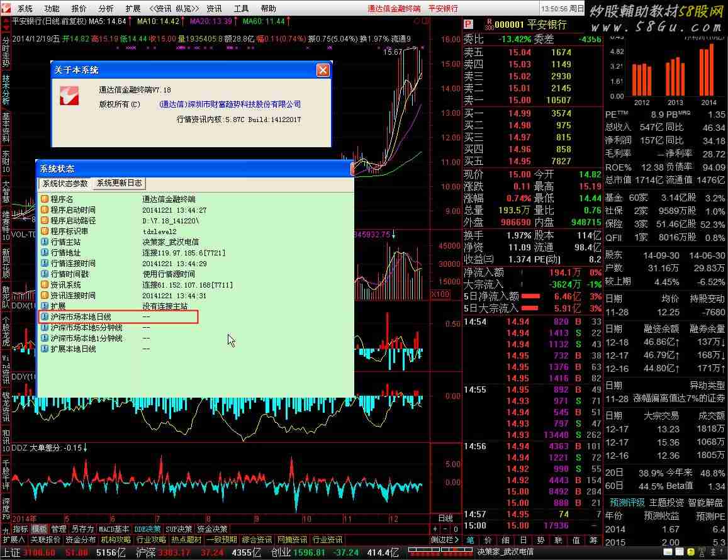Close the 关于本系统 dialog
The height and width of the screenshot is (560, 728).
click(x=323, y=70)
